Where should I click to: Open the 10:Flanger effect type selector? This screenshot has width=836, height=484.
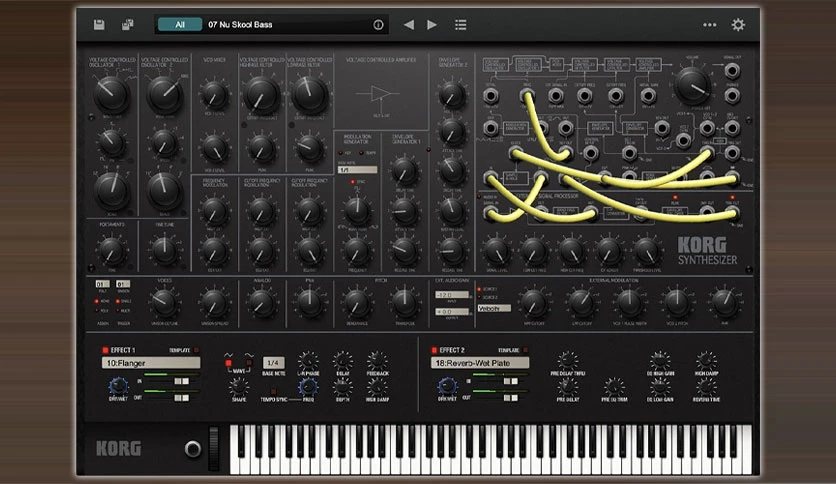(151, 363)
